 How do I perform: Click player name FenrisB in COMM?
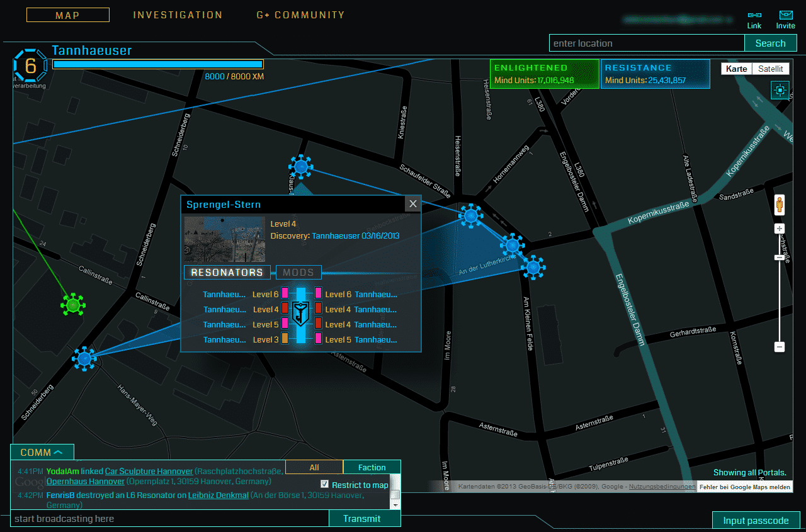pyautogui.click(x=60, y=495)
